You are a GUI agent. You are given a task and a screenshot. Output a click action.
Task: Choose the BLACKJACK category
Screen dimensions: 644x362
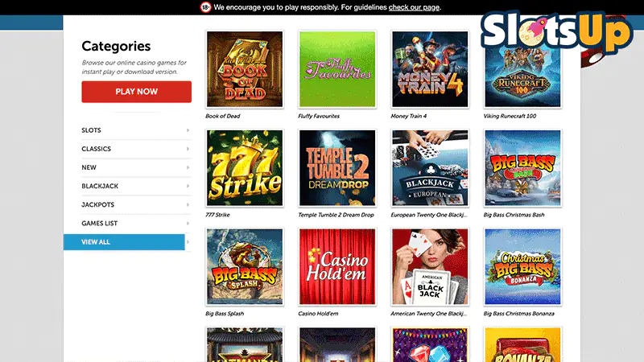pyautogui.click(x=135, y=186)
